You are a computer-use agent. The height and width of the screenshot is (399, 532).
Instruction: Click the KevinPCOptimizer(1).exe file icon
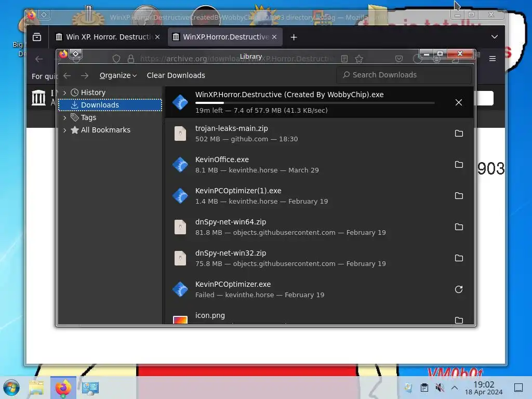pos(180,196)
